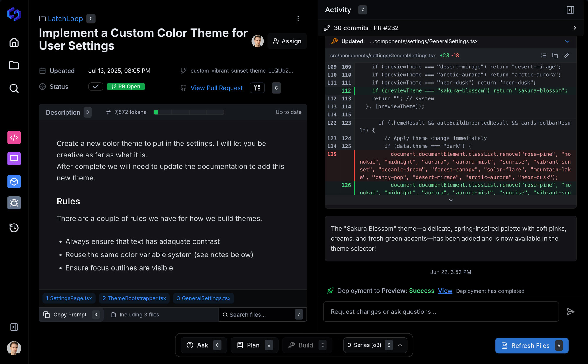Open the GeneralSettings.tsx file chip
588x364 pixels.
click(203, 298)
